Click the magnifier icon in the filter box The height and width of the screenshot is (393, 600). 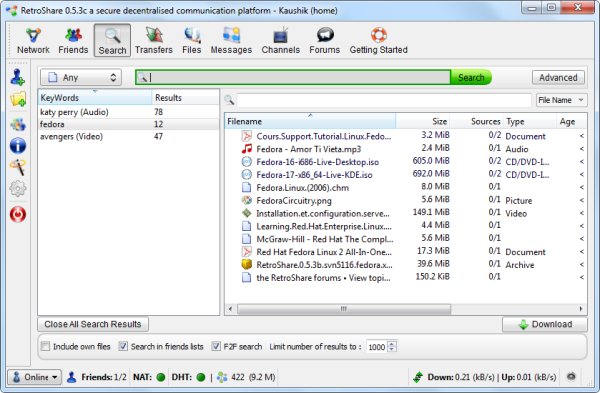(229, 100)
